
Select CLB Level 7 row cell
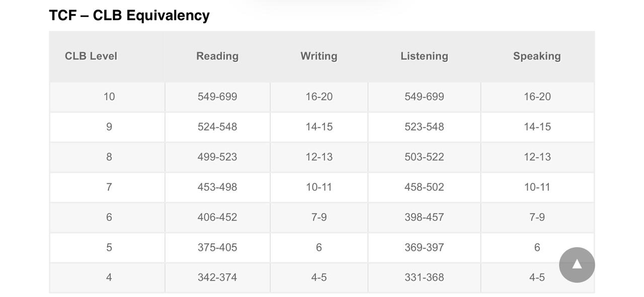pyautogui.click(x=109, y=186)
